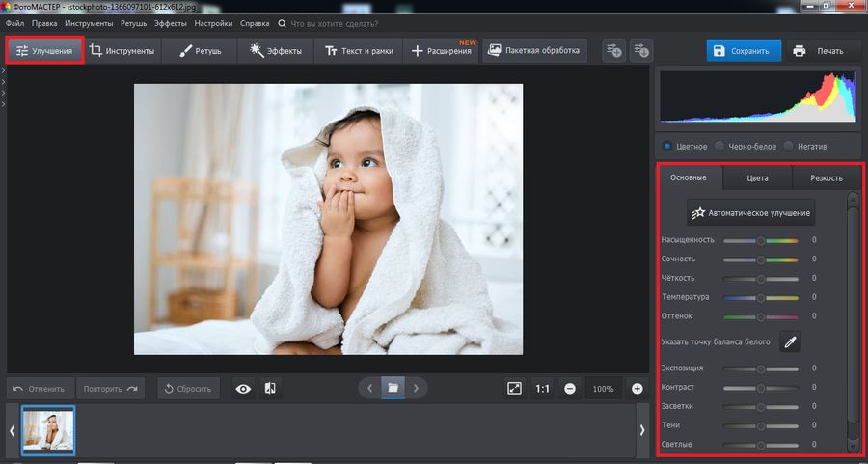
Task: Click the Пакетная обработка button
Action: (534, 50)
